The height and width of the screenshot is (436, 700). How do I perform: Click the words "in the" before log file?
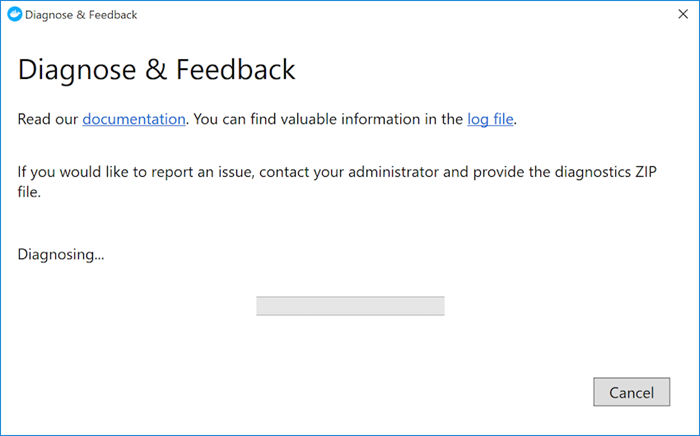coord(444,119)
